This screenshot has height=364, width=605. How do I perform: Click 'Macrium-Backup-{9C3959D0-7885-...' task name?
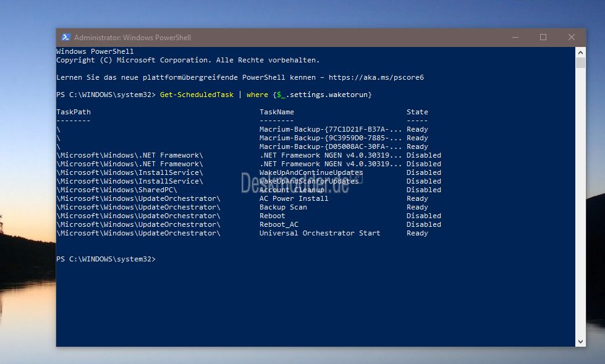coord(330,138)
